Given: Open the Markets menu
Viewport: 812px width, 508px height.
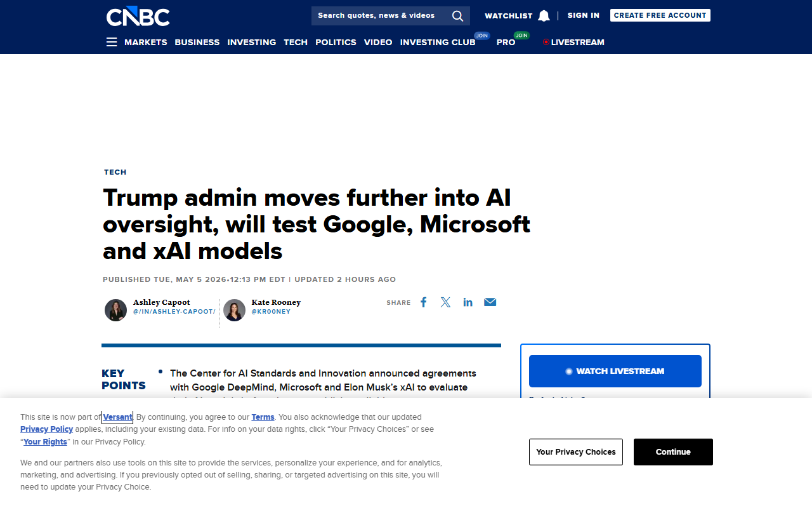Looking at the screenshot, I should (x=146, y=42).
